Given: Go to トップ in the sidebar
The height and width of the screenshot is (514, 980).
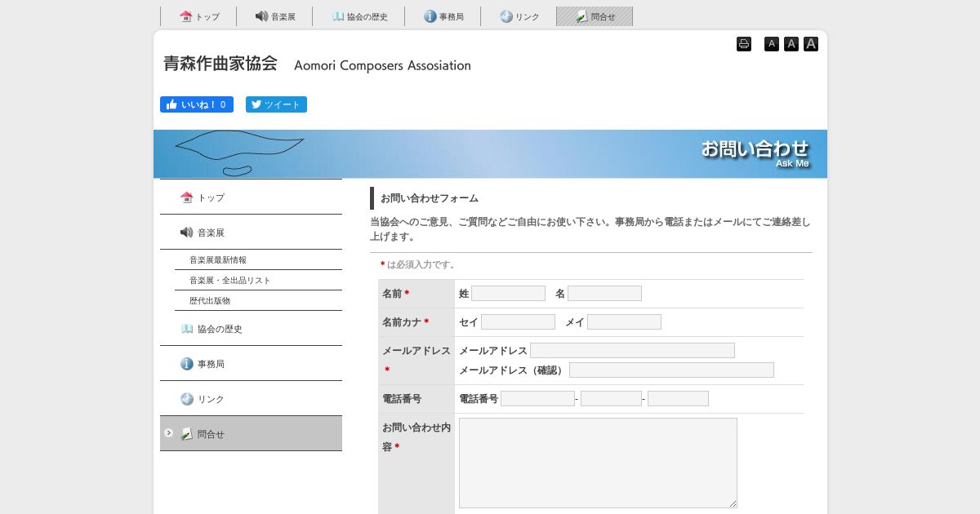Looking at the screenshot, I should pos(251,197).
